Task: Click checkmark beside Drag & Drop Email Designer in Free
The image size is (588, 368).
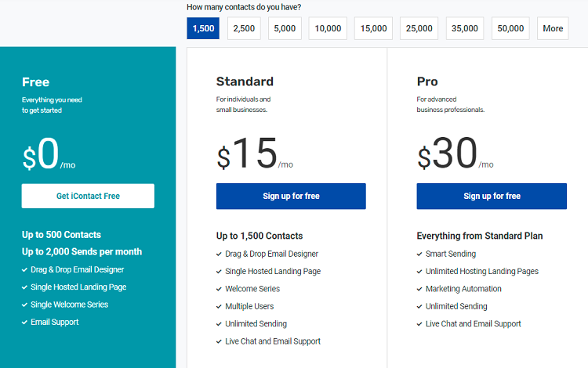Action: coord(24,269)
